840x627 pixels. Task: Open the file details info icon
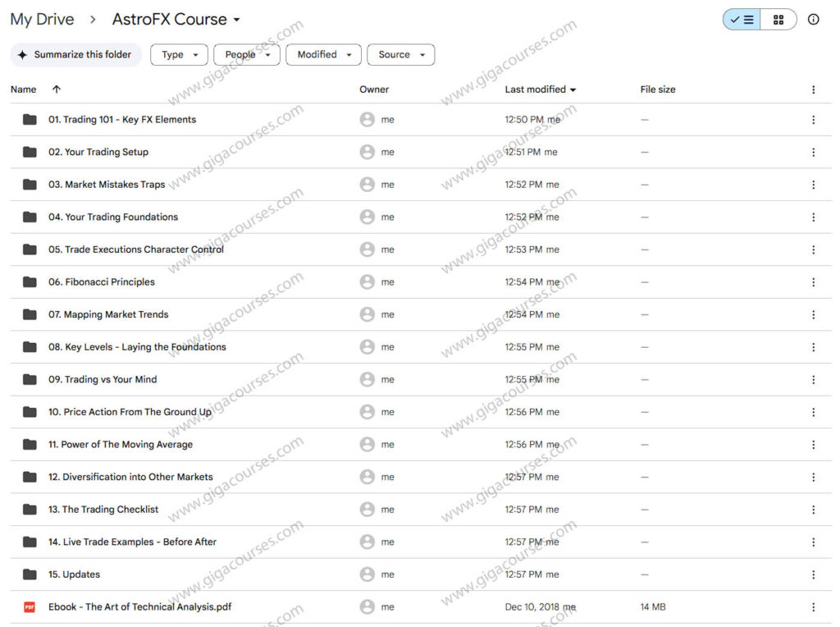tap(813, 19)
